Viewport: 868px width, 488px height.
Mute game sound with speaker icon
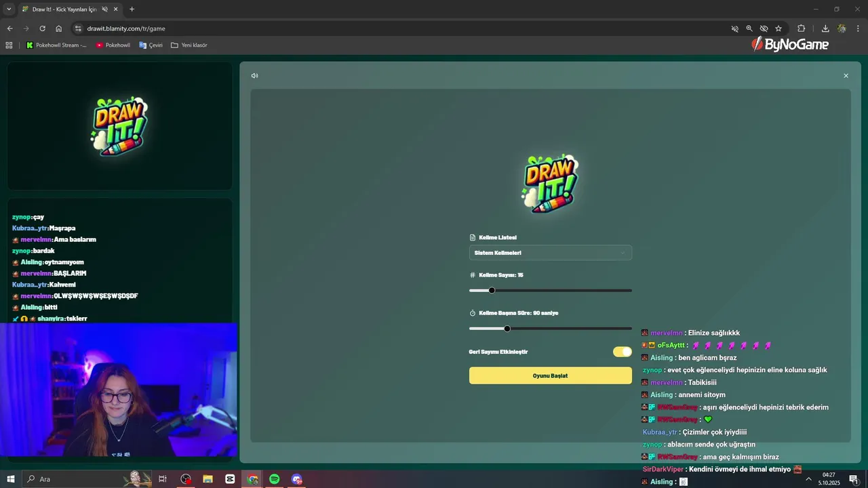pos(254,76)
